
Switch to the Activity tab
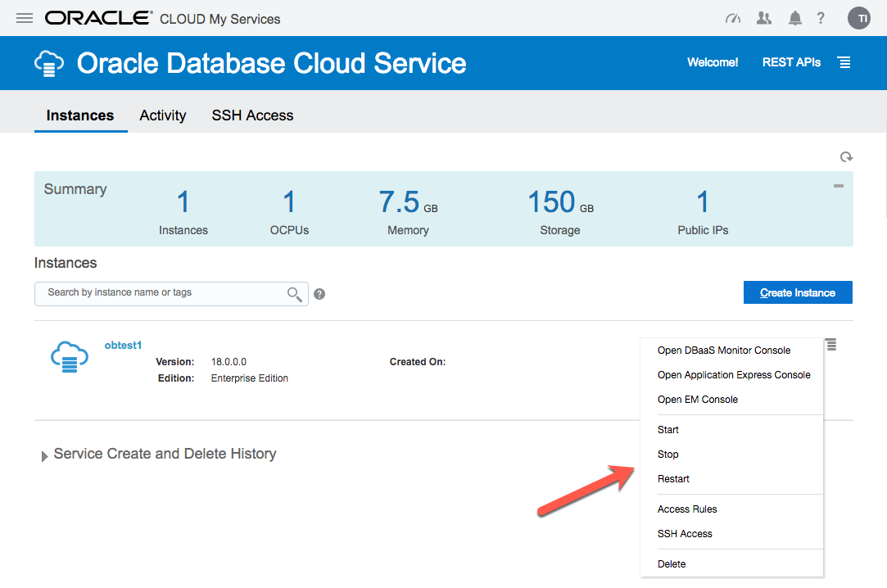click(163, 115)
